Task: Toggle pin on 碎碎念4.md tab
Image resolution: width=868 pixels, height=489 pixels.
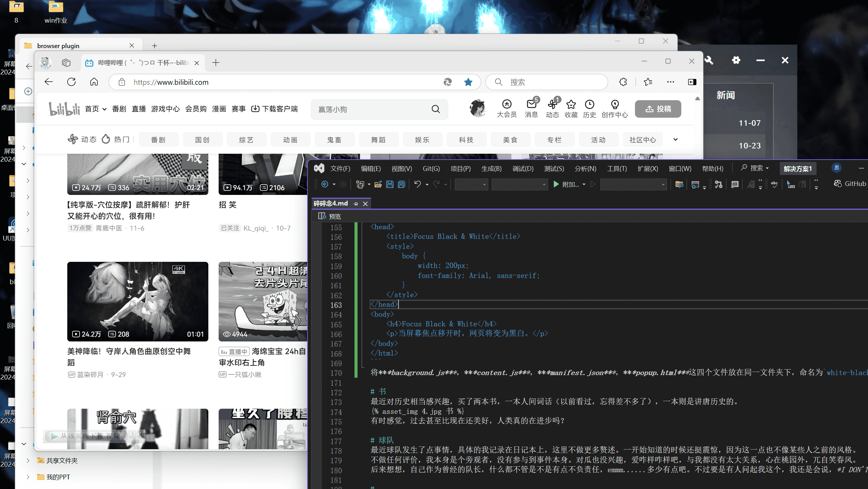Action: (356, 204)
